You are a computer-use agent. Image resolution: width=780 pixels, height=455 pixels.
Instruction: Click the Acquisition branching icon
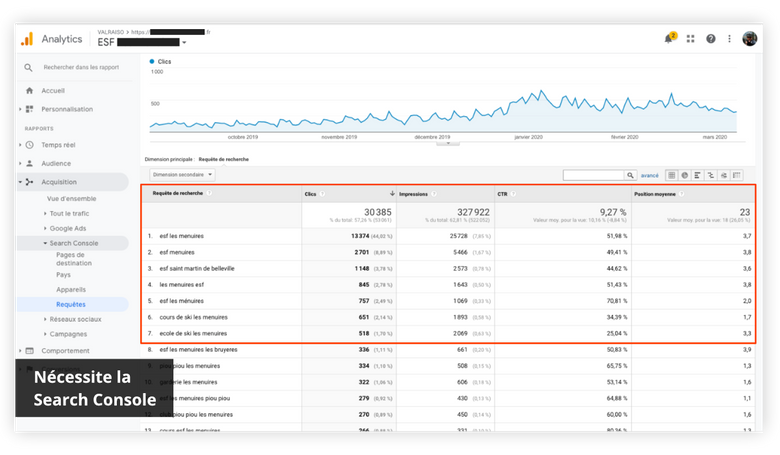point(29,182)
